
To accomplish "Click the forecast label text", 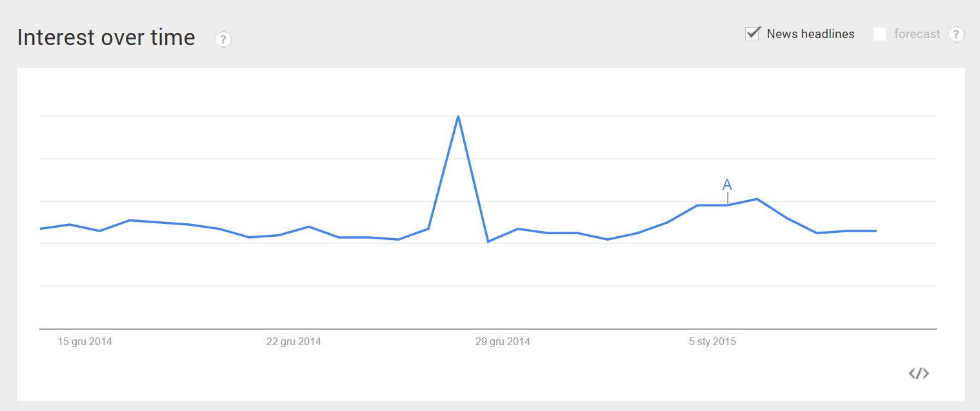I will pos(917,34).
